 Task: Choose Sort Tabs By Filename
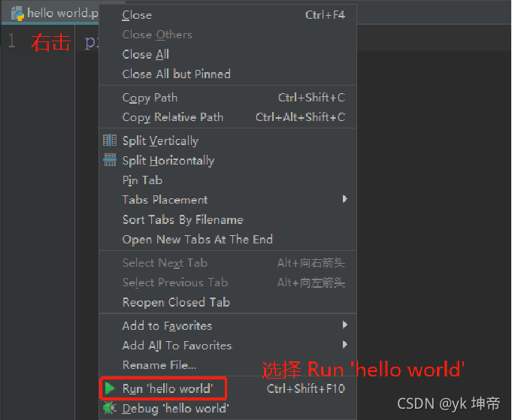(x=228, y=219)
